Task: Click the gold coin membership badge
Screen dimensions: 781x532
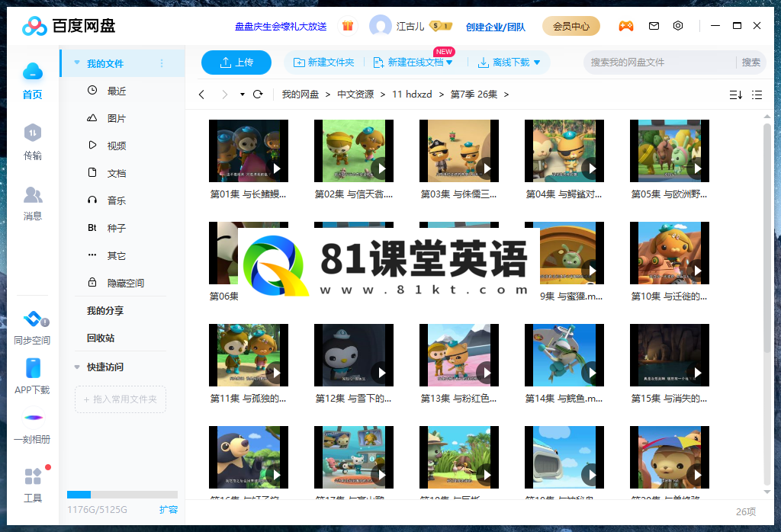Action: tap(441, 26)
